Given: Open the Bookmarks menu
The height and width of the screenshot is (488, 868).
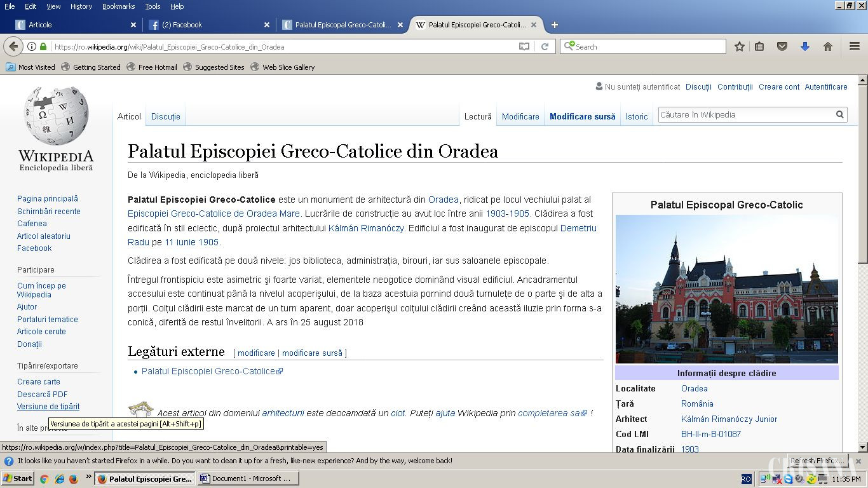Looking at the screenshot, I should pos(118,6).
